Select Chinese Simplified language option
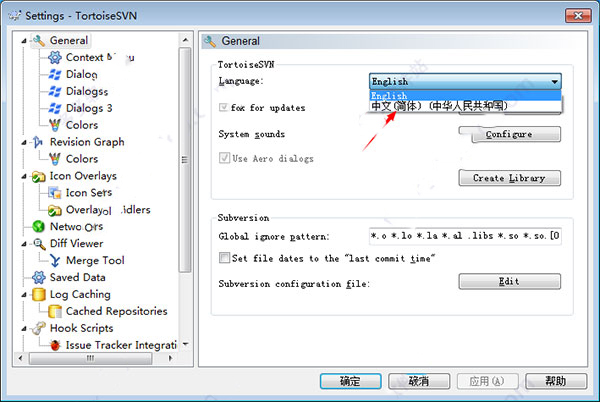The width and height of the screenshot is (600, 402). [465, 106]
